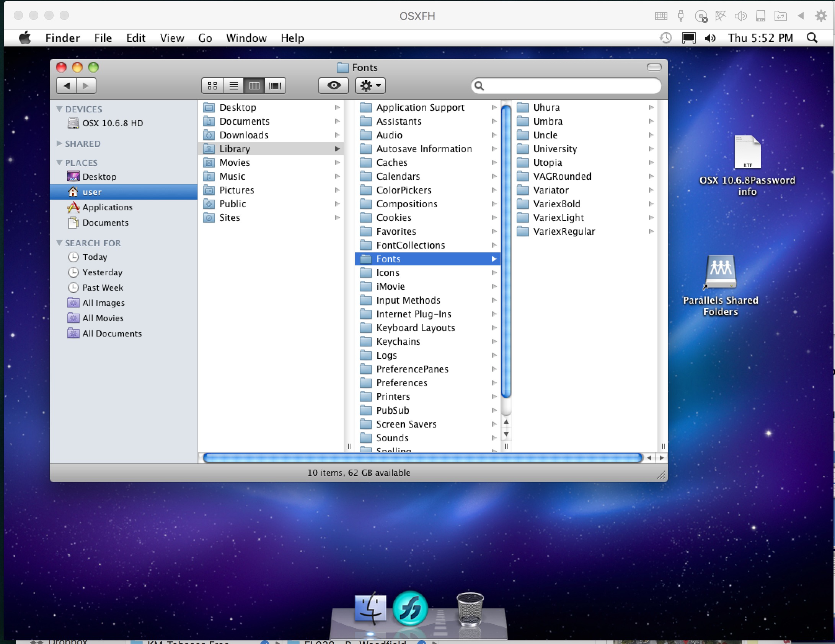Open the VAGRounded font folder
Image resolution: width=835 pixels, height=644 pixels.
585,176
